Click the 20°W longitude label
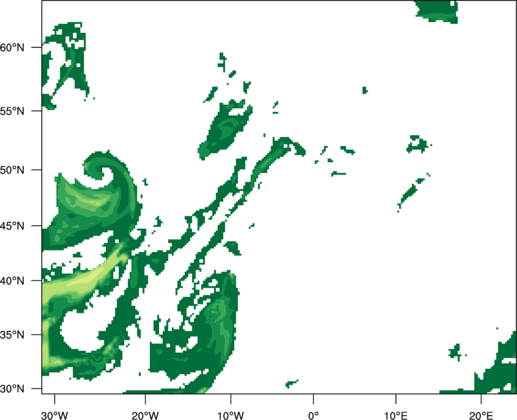The height and width of the screenshot is (420, 517). [x=145, y=415]
